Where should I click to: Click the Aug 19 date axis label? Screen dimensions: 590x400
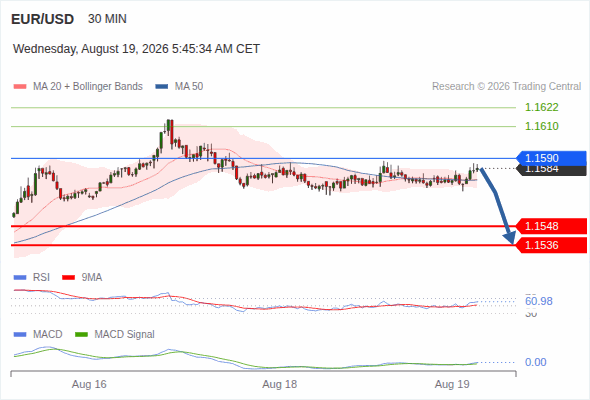click(452, 385)
